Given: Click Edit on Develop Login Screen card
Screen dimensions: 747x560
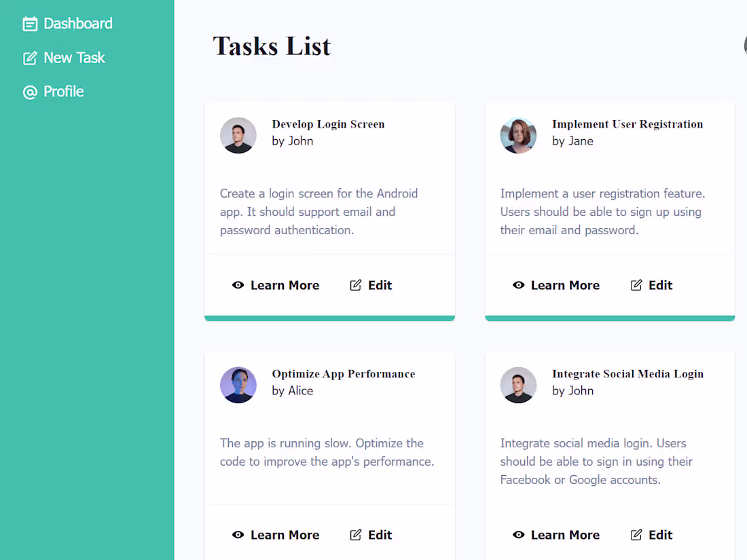Looking at the screenshot, I should (371, 285).
